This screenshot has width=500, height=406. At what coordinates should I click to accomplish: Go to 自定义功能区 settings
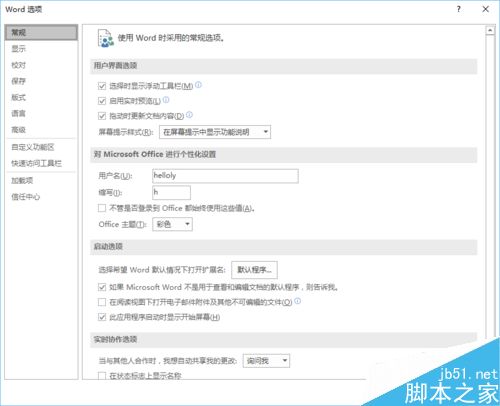(x=33, y=147)
